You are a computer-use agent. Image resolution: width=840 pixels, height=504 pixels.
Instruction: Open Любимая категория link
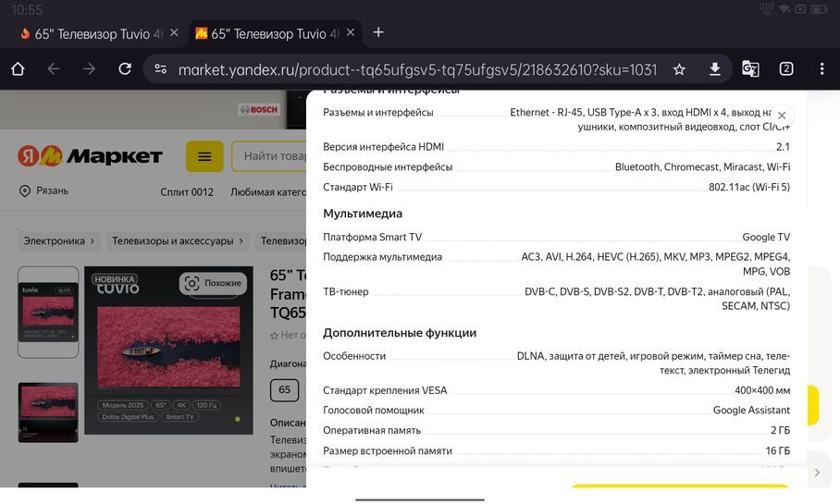(x=268, y=191)
